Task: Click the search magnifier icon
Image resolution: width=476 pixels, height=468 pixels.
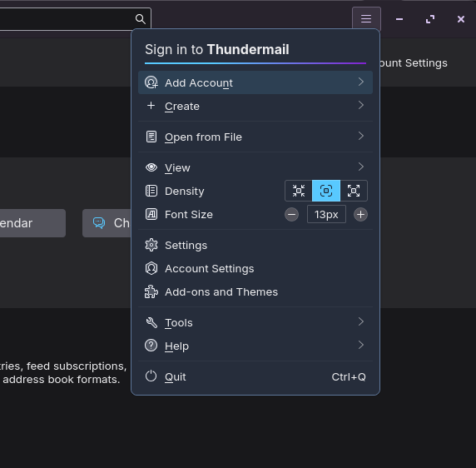Action: (141, 19)
